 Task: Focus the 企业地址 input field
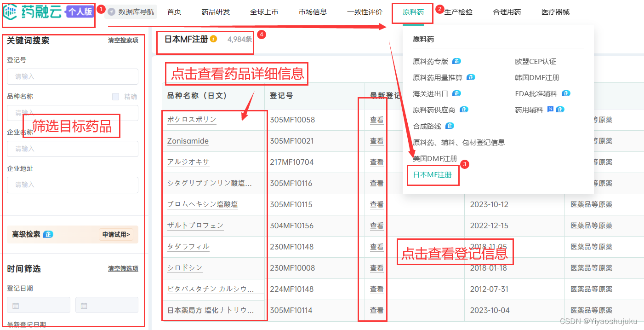73,185
